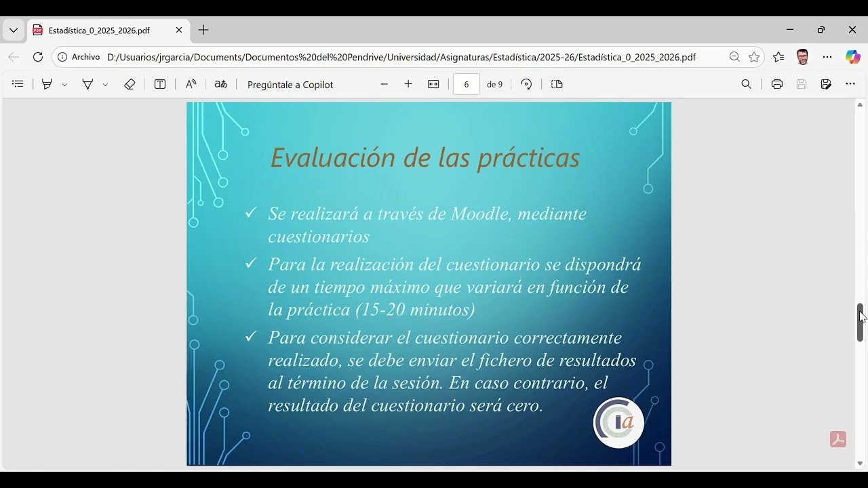
Task: Zoom out the PDF with minus
Action: 384,84
